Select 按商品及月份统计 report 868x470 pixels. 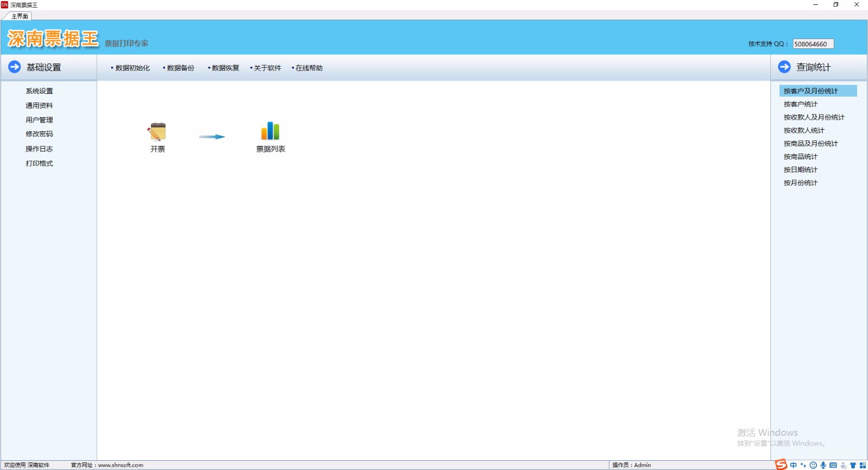810,144
